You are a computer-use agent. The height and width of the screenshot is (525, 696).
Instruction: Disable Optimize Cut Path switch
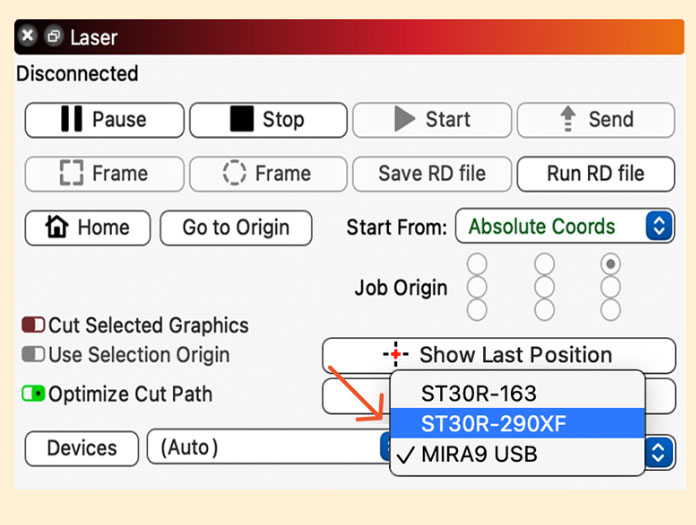34,394
